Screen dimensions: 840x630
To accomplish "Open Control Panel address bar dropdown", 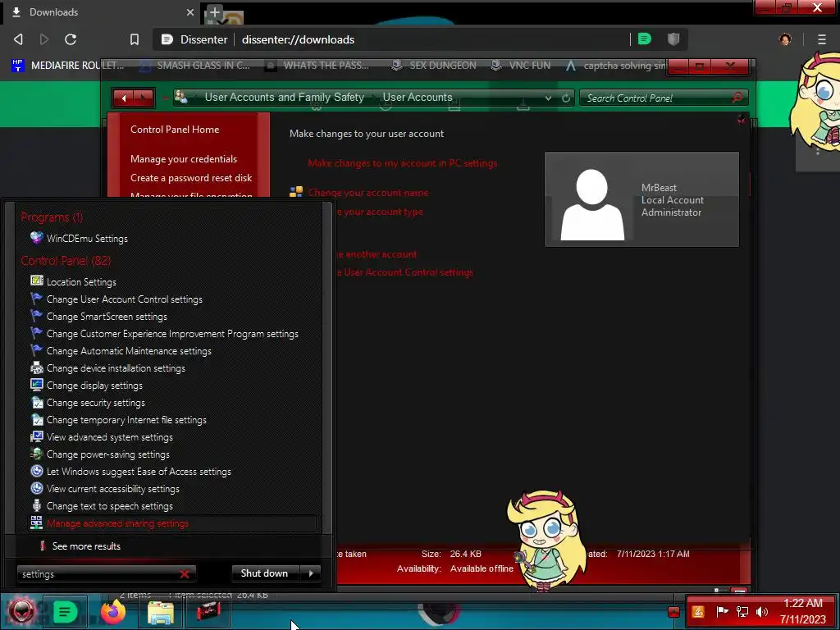I will pyautogui.click(x=548, y=98).
